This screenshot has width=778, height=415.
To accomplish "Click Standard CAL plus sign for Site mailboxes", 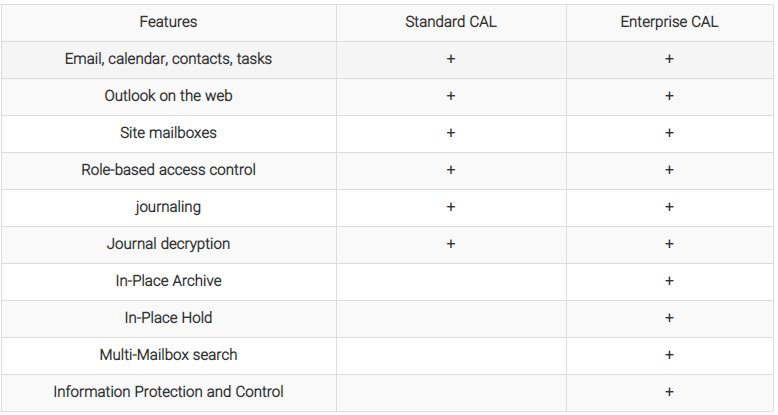I will 451,133.
